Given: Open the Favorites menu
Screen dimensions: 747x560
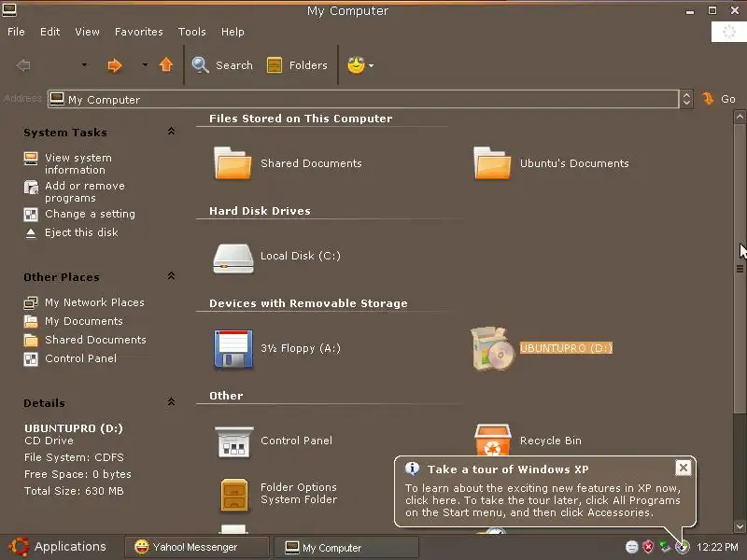Looking at the screenshot, I should 138,32.
